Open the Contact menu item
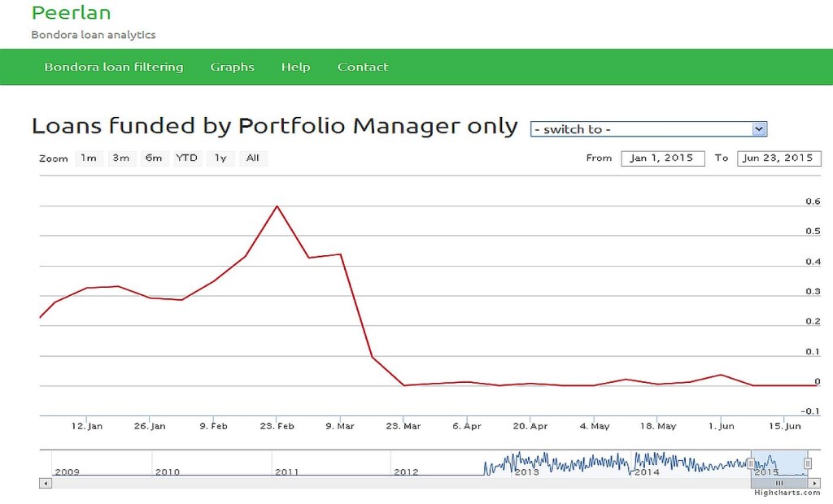 point(363,67)
